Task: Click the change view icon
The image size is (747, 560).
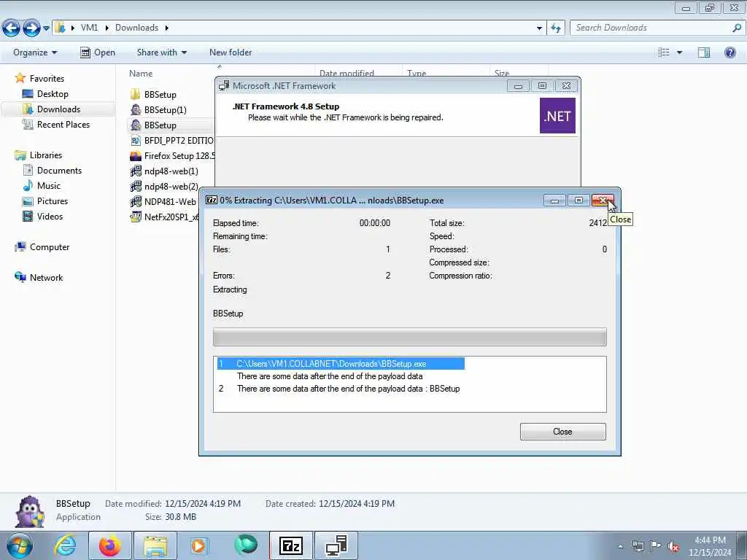Action: tap(664, 52)
